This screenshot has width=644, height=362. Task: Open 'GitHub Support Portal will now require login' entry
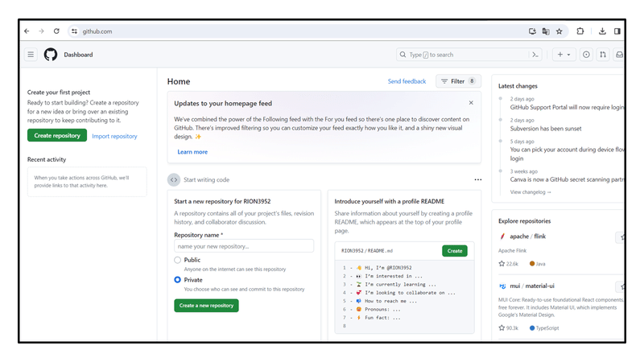pos(567,107)
